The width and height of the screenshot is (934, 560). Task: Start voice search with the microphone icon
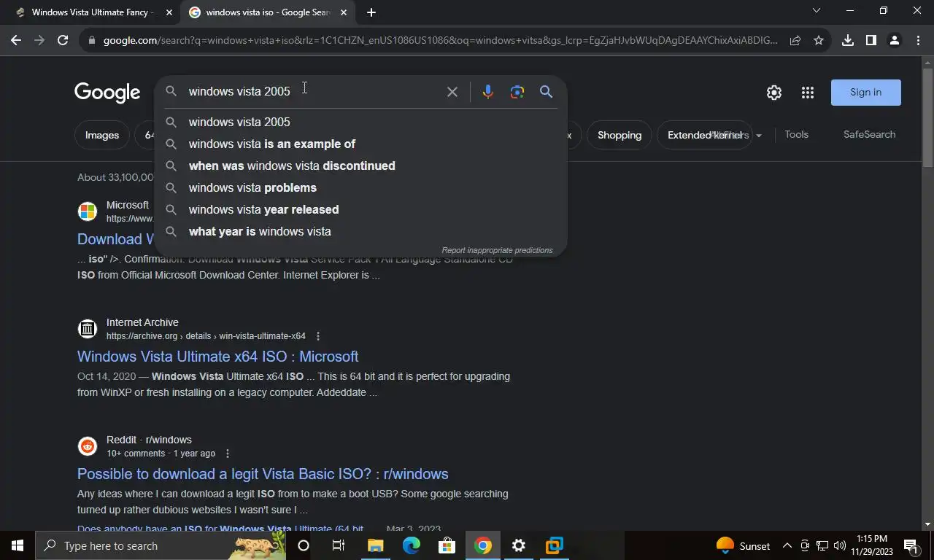pos(487,92)
